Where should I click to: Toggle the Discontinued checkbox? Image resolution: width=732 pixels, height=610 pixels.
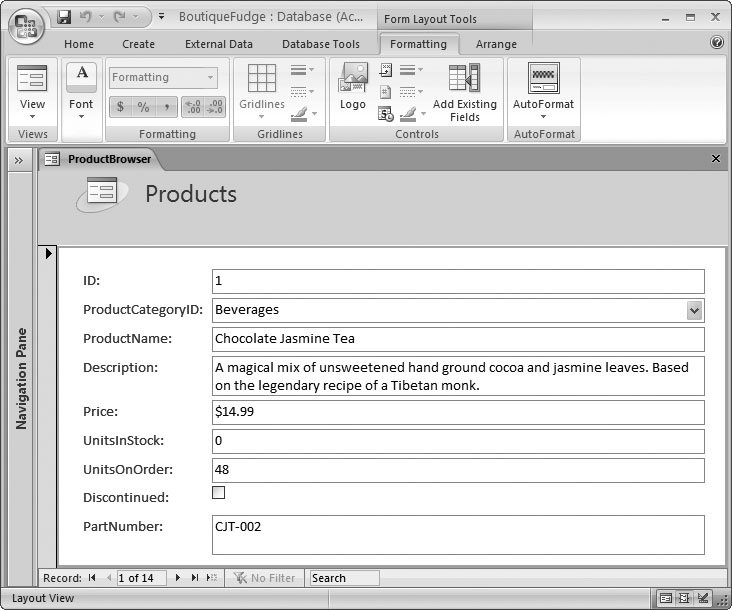click(x=219, y=493)
